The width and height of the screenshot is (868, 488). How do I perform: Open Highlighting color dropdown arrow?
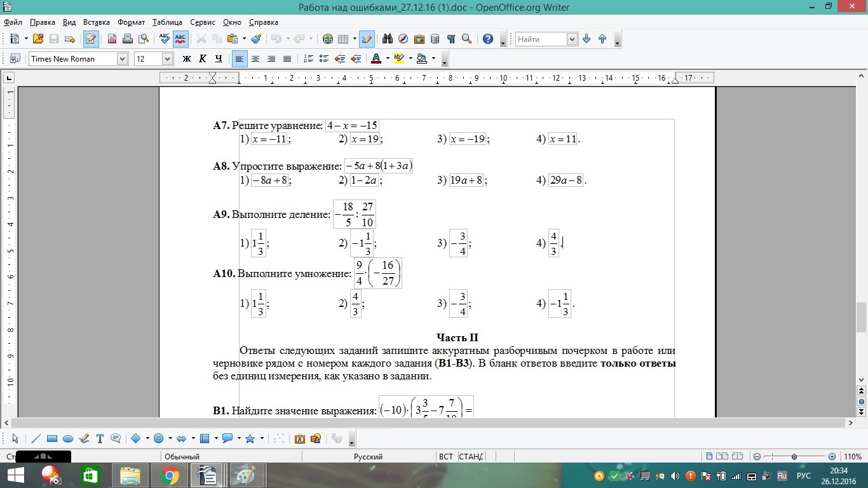(x=410, y=58)
